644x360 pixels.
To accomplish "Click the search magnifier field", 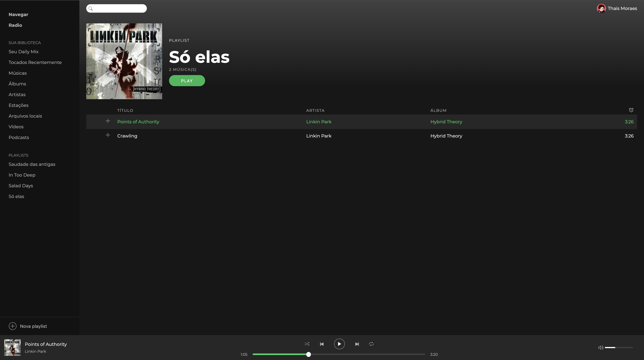I will 117,8.
